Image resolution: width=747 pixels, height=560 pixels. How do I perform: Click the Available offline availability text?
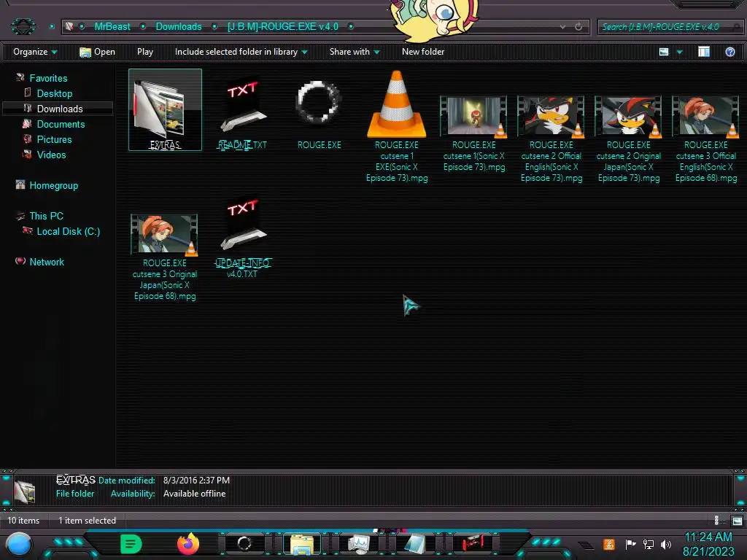click(x=194, y=494)
